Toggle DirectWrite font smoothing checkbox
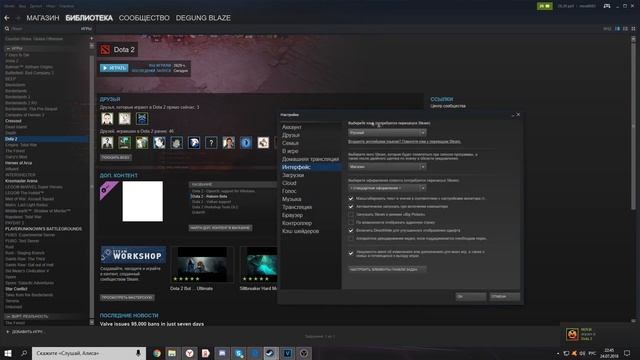This screenshot has height=360, width=640. [x=351, y=231]
